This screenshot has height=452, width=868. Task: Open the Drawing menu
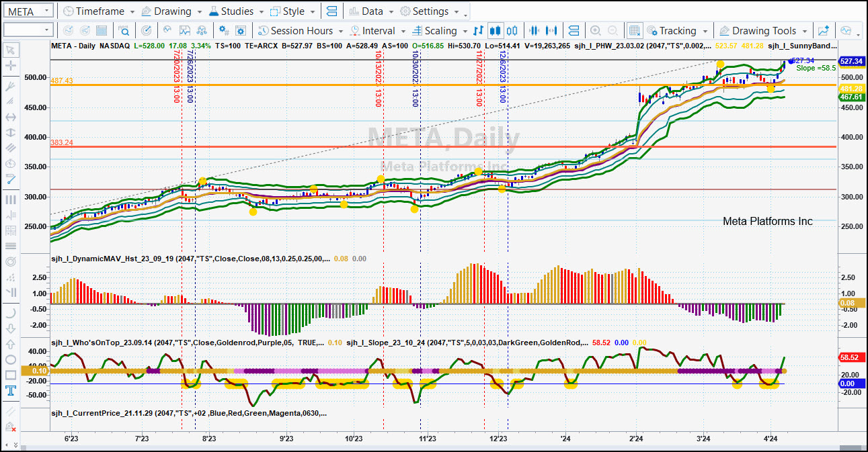(173, 11)
